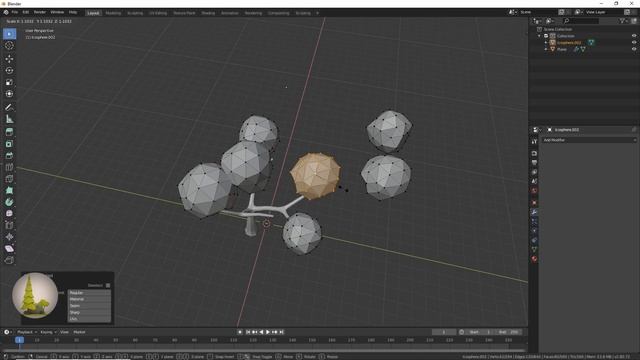Open the Add Modifier dropdown
Image resolution: width=640 pixels, height=360 pixels.
589,140
